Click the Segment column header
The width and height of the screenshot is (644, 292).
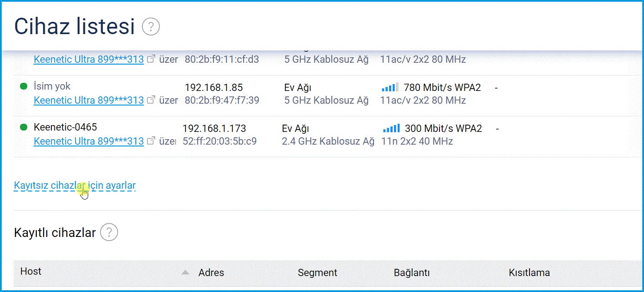click(317, 273)
